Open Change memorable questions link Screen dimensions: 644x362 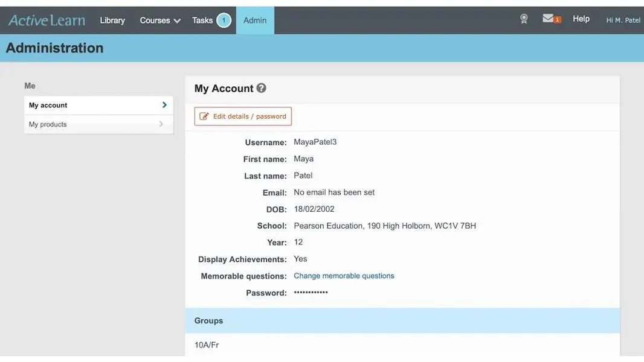(344, 275)
